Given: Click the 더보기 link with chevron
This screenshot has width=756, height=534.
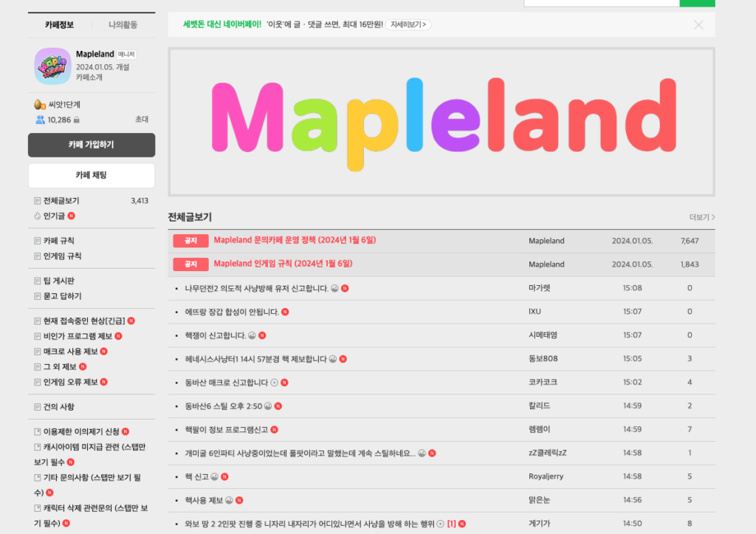Looking at the screenshot, I should [702, 218].
